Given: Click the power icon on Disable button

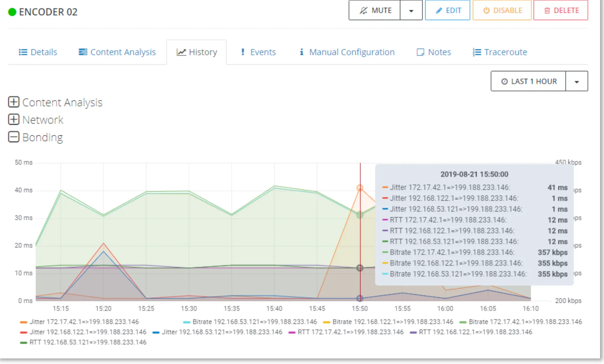Looking at the screenshot, I should (x=486, y=11).
